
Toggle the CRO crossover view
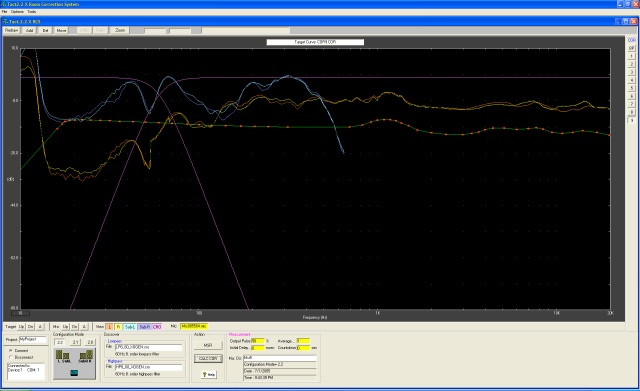point(157,327)
